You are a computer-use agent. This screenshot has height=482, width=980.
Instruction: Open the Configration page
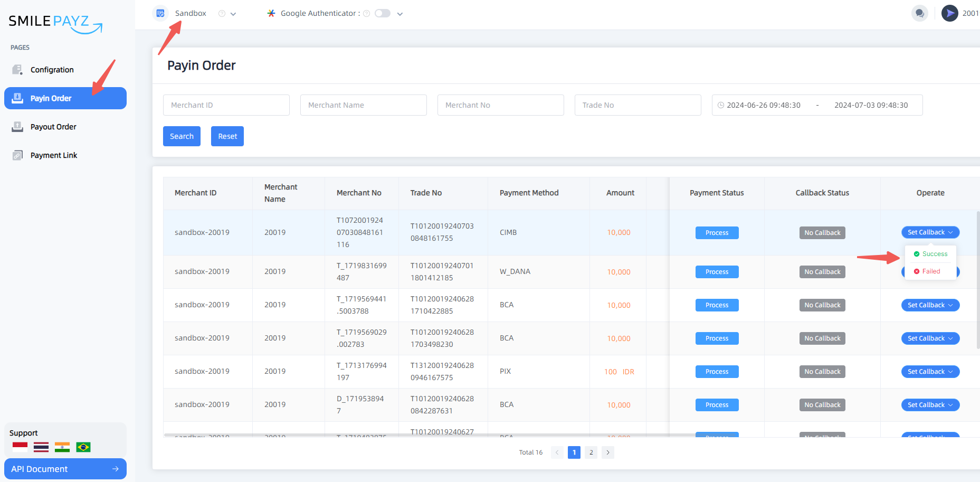[x=65, y=70]
